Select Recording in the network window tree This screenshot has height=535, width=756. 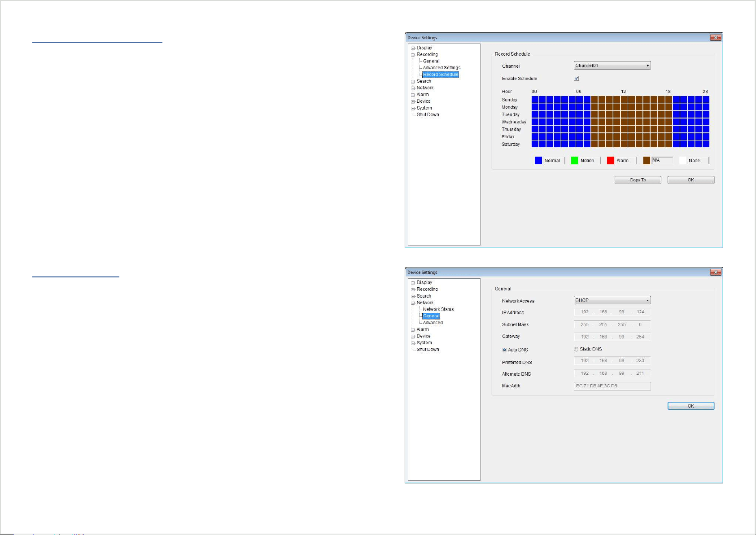click(427, 289)
